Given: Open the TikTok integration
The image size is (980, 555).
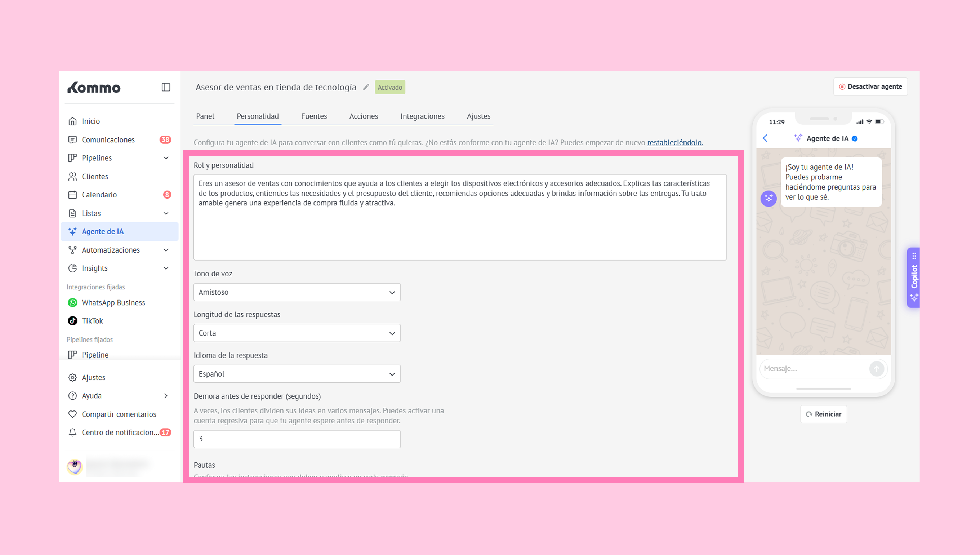Looking at the screenshot, I should [x=92, y=321].
